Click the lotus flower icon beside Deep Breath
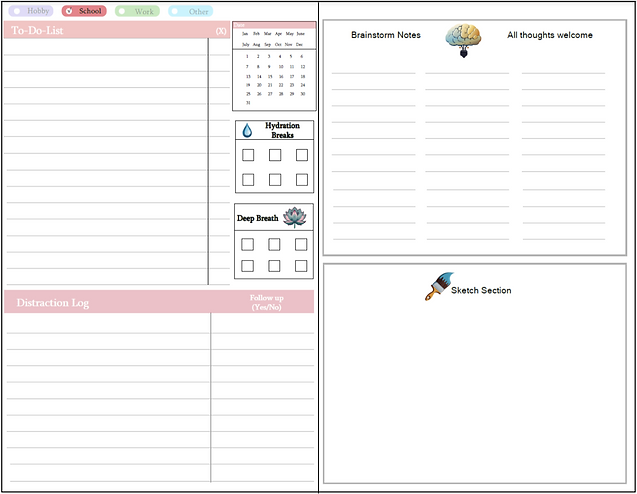Viewport: 637px width, 494px height. (295, 217)
